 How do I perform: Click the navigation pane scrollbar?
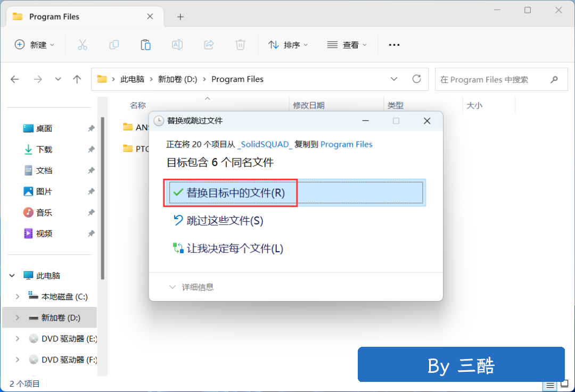click(x=103, y=198)
